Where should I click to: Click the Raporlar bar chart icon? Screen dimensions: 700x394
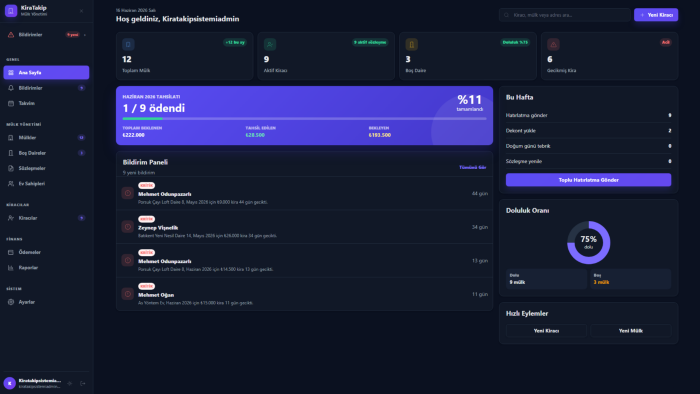pyautogui.click(x=11, y=268)
